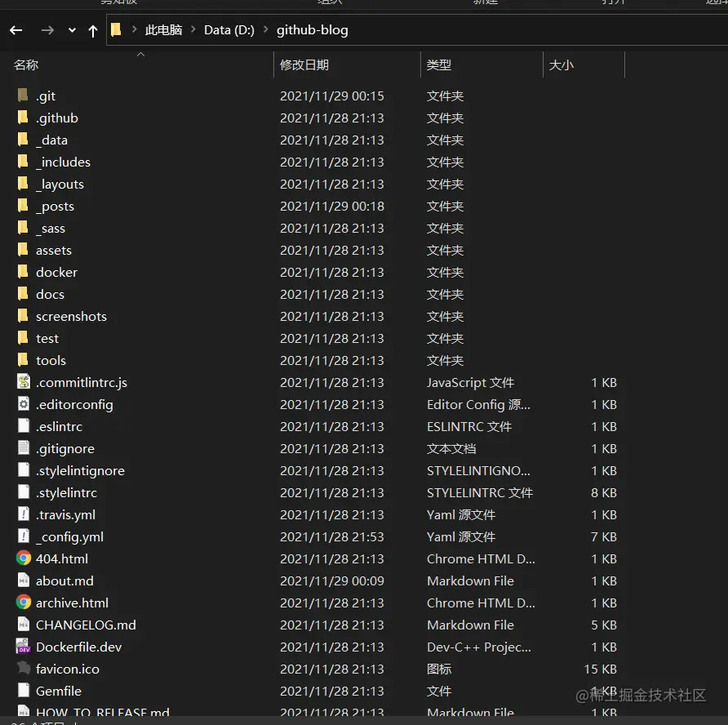The width and height of the screenshot is (728, 725).
Task: Click 'STYLELINTRC 文件' type cell
Action: tap(480, 493)
